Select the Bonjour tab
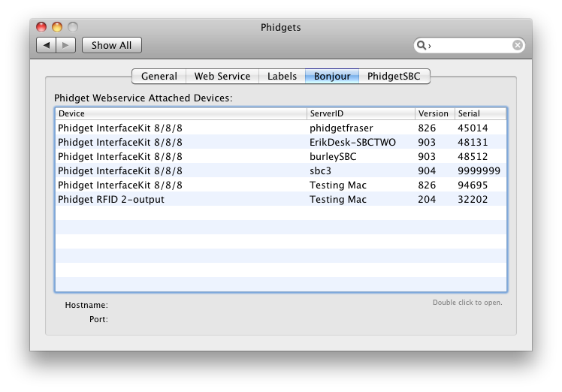The height and width of the screenshot is (392, 562). click(x=332, y=76)
